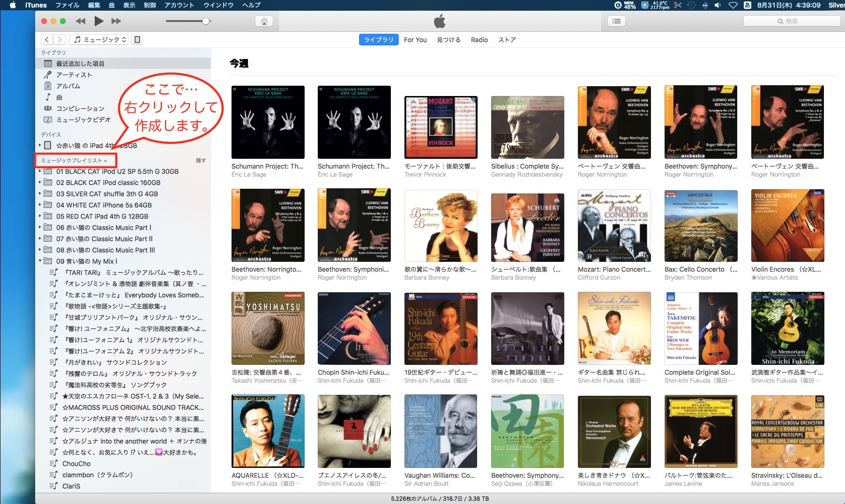Click the 検索 search field
The image size is (845, 504).
[792, 21]
